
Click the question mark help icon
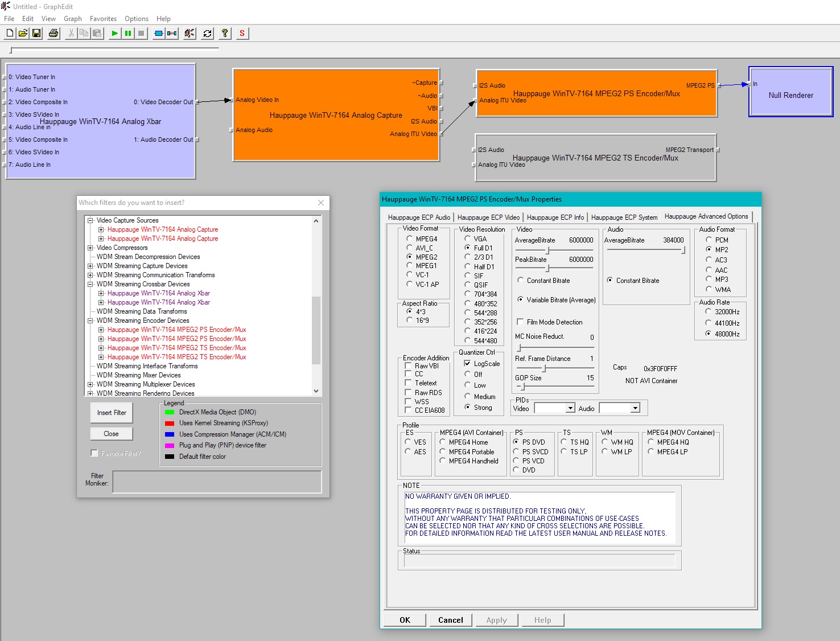225,34
